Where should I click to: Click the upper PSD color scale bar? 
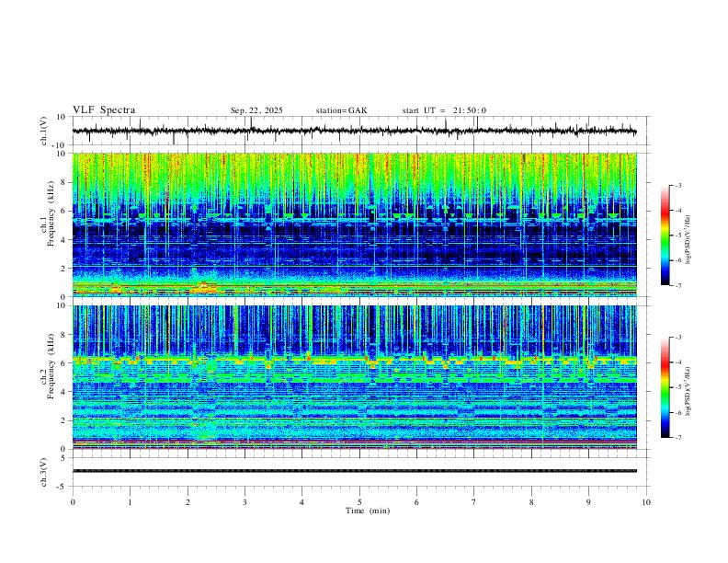pos(665,236)
